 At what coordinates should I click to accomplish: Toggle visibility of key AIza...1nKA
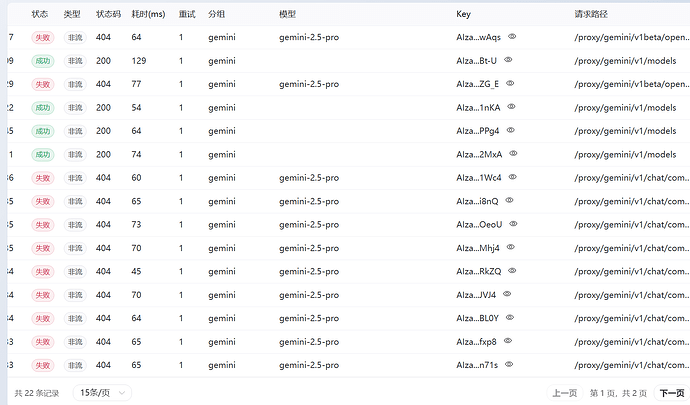pos(511,107)
